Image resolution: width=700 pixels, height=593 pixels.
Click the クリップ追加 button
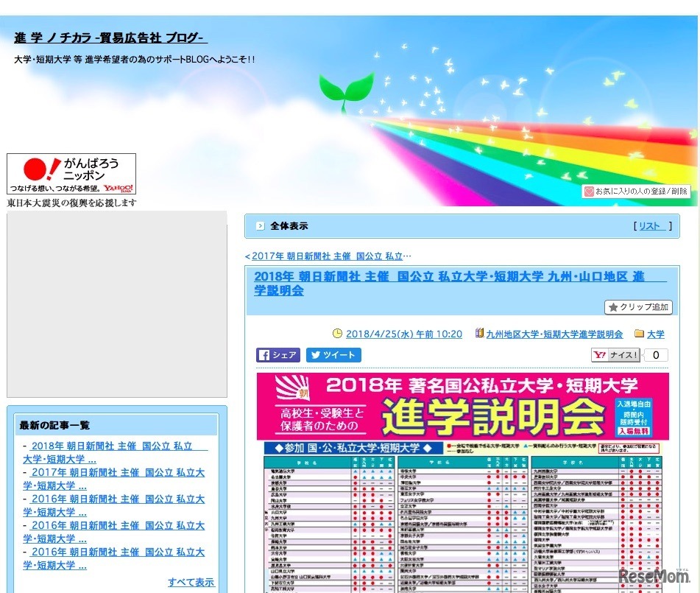(x=638, y=307)
